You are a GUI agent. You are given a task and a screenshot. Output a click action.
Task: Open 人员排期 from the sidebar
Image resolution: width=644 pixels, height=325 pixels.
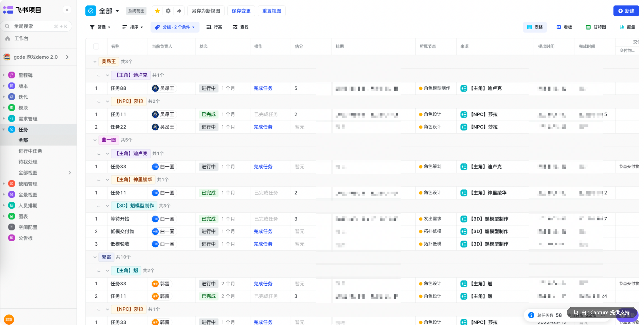[28, 205]
